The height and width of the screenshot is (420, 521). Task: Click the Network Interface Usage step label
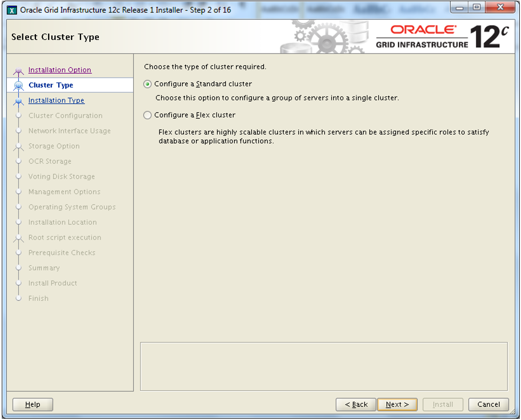pyautogui.click(x=70, y=131)
